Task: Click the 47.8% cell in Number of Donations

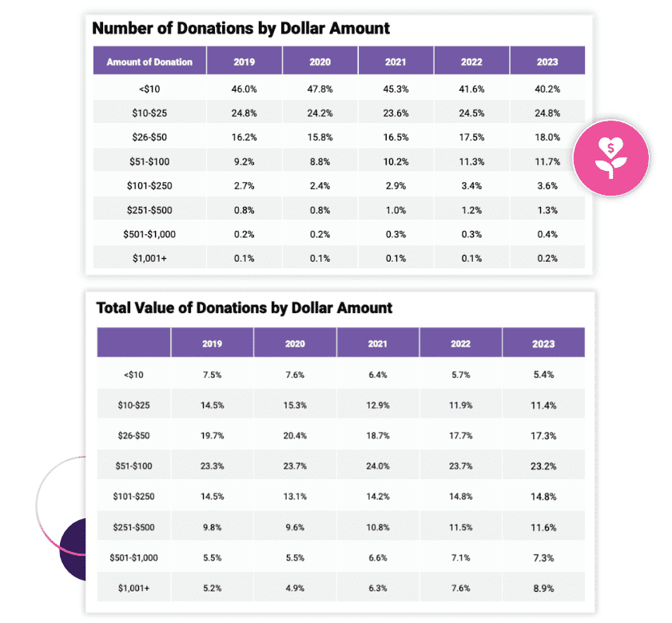Action: click(320, 89)
